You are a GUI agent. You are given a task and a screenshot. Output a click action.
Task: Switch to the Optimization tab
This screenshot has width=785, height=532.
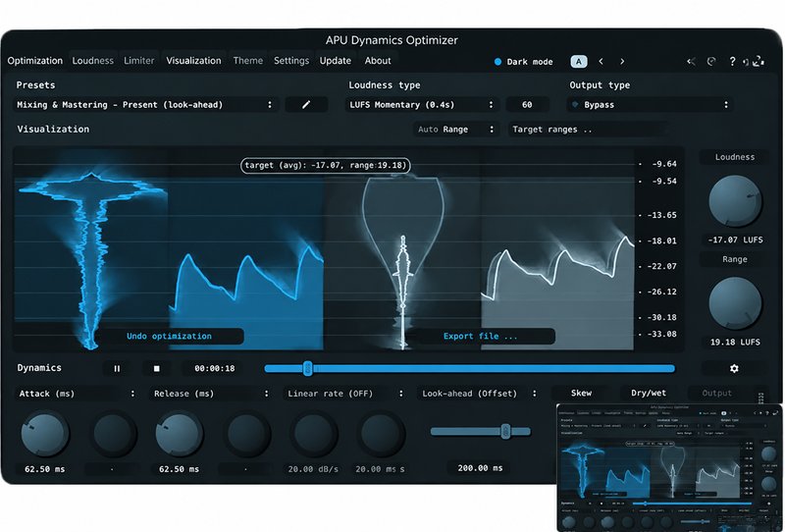click(35, 61)
